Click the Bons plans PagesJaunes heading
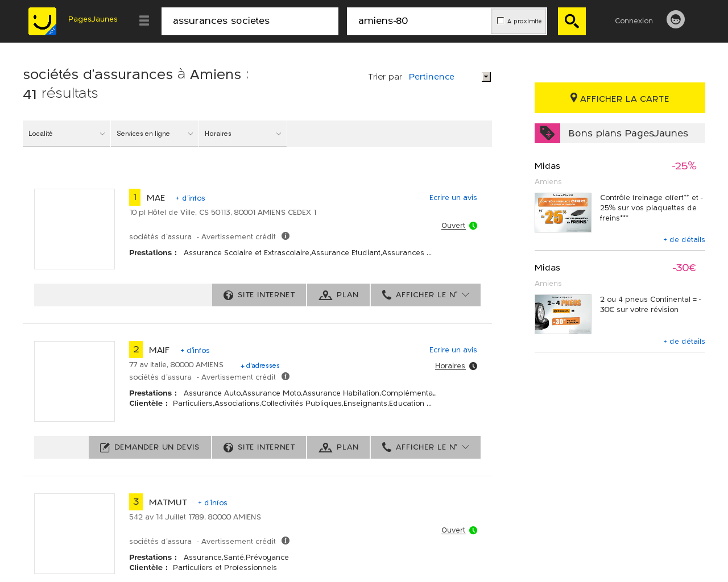The image size is (728, 582). (628, 133)
